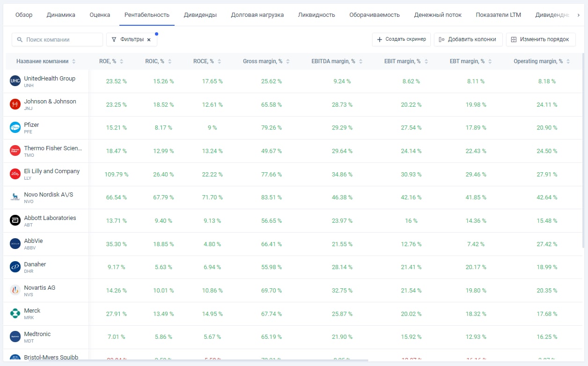The image size is (588, 366).
Task: Switch to Показатели LTM tab
Action: 499,15
